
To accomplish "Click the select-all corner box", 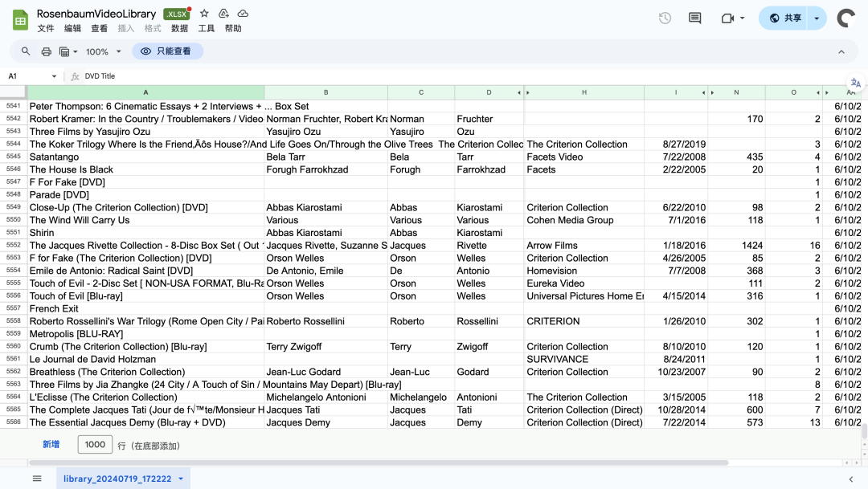I will [x=13, y=92].
